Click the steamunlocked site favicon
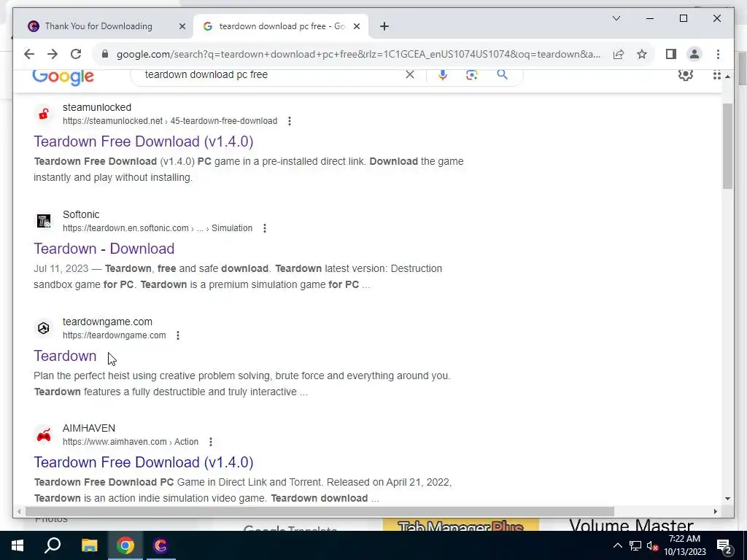The height and width of the screenshot is (560, 747). tap(43, 114)
